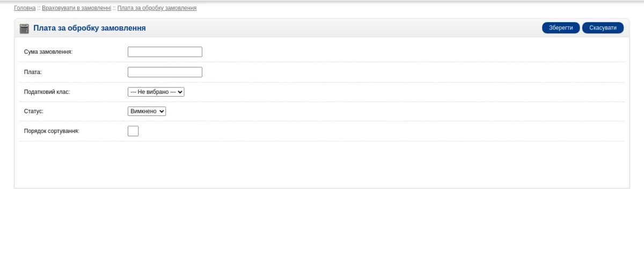The height and width of the screenshot is (256, 644).
Task: Focus the Сума замовлення text field
Action: (165, 52)
